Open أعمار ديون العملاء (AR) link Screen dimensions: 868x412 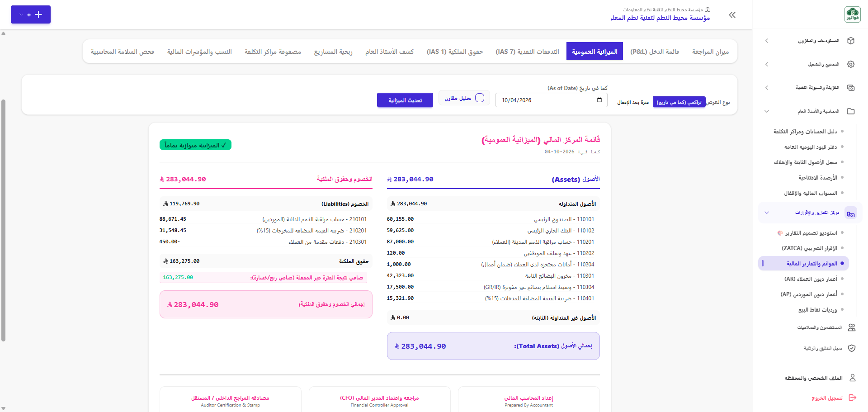point(811,279)
